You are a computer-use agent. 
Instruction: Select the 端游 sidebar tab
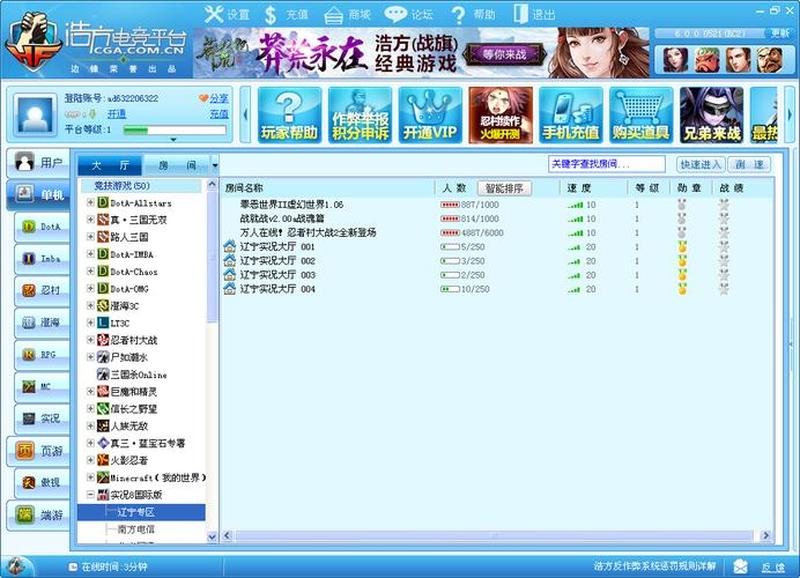39,515
